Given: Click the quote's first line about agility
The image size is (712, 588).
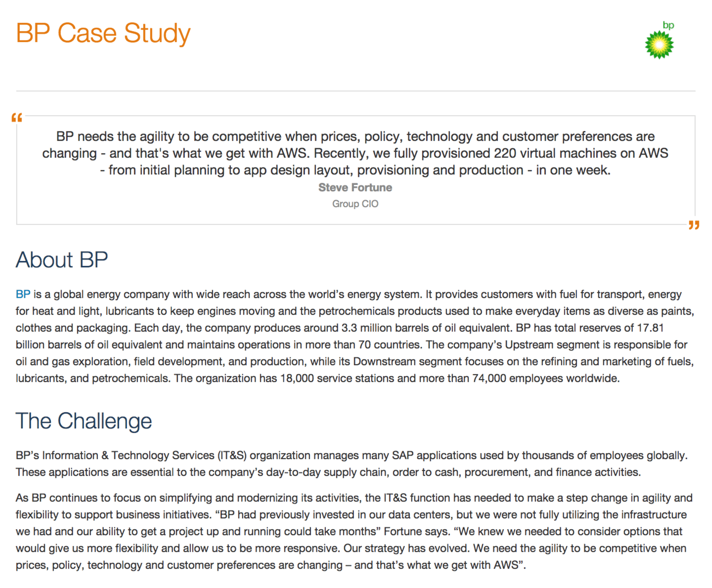Looking at the screenshot, I should click(355, 136).
